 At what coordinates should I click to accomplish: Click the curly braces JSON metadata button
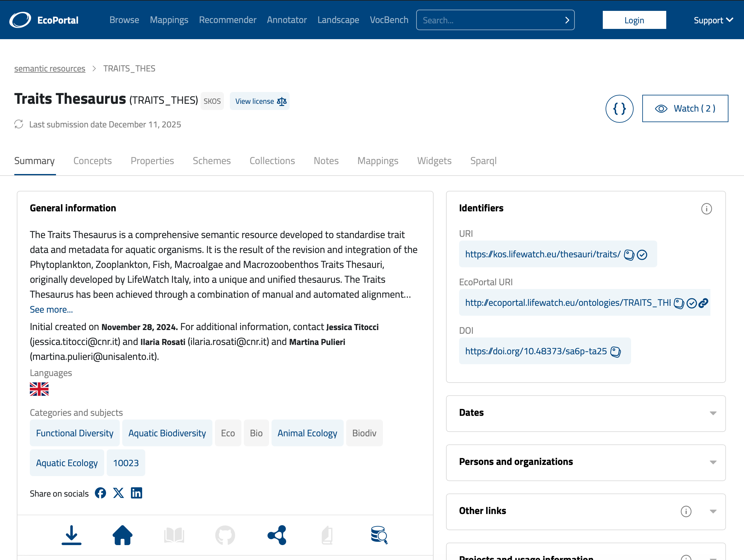click(619, 108)
